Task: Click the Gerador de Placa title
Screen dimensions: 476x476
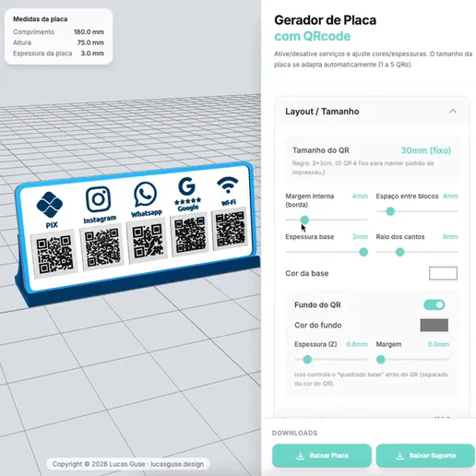Action: tap(325, 20)
